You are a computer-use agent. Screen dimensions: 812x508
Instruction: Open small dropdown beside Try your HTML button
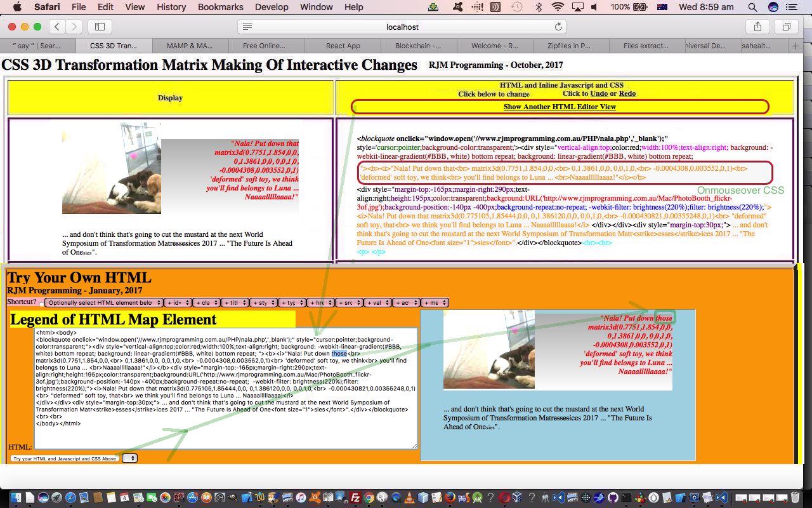(129, 458)
